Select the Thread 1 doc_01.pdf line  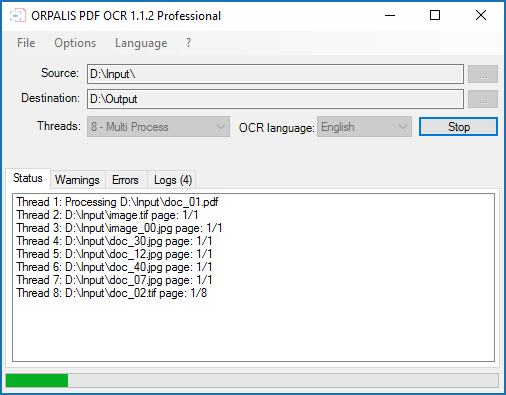pos(118,202)
